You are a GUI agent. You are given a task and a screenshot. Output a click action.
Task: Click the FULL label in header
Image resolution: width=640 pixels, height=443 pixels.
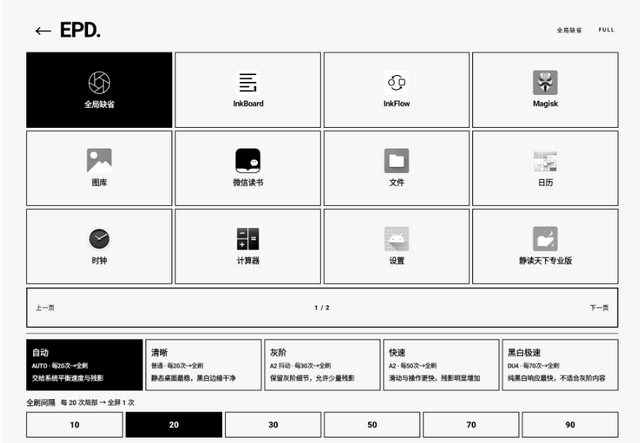pos(606,30)
